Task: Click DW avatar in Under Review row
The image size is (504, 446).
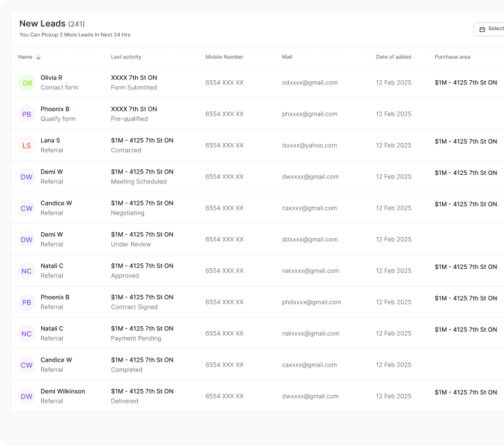Action: coord(26,240)
